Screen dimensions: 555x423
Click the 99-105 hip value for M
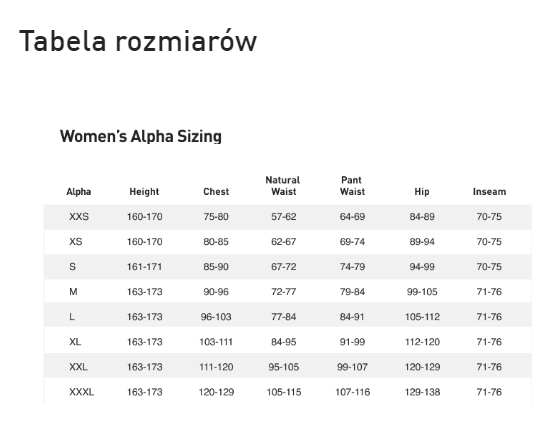[x=422, y=292]
